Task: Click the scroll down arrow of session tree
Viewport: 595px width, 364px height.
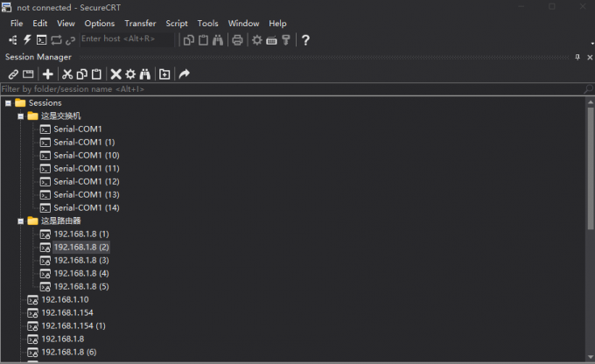Action: 591,357
